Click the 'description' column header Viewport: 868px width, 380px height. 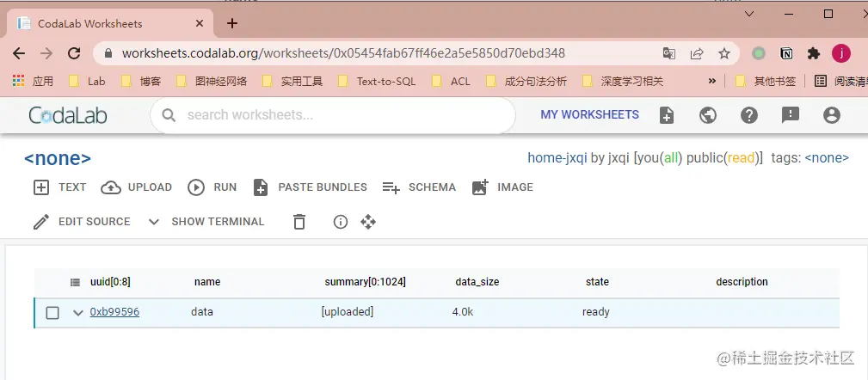click(x=742, y=281)
